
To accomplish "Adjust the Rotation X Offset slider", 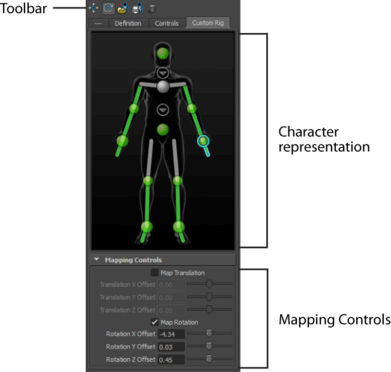I will (x=209, y=333).
